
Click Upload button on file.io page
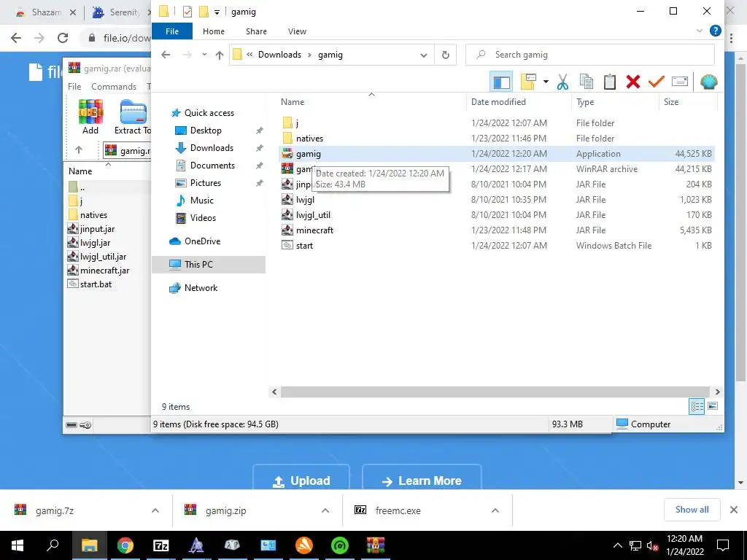click(301, 478)
